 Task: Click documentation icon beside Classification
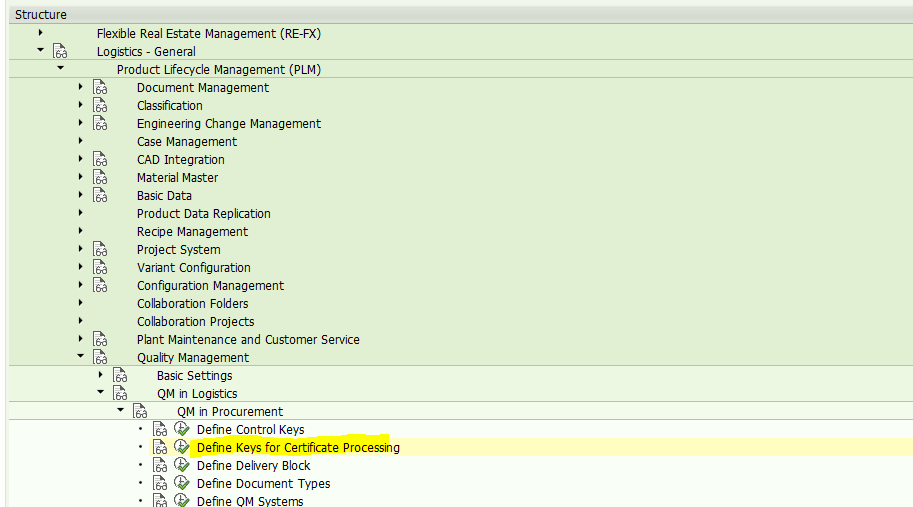click(100, 106)
